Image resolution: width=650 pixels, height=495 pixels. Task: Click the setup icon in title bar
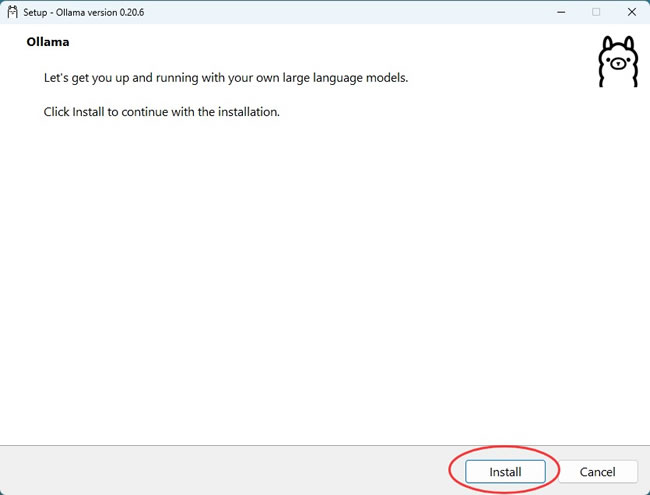click(12, 12)
